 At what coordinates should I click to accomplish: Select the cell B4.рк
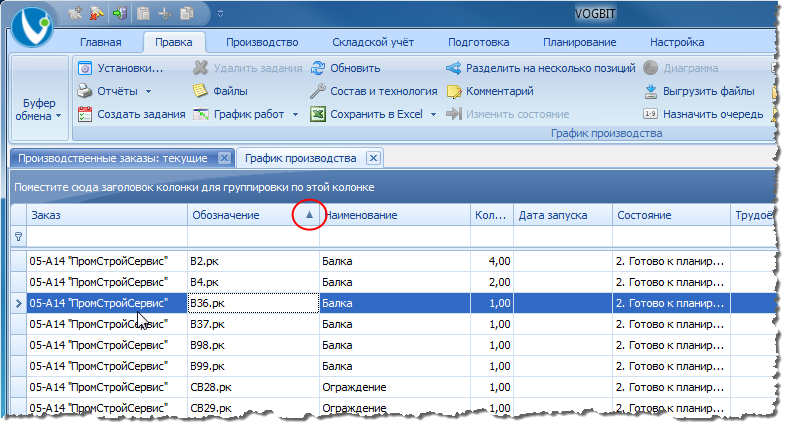pyautogui.click(x=253, y=282)
